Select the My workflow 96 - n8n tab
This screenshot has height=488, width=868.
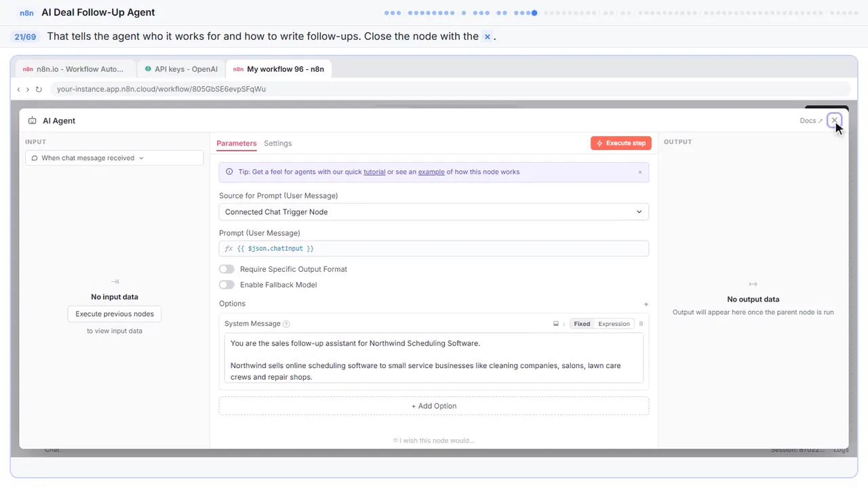click(279, 69)
